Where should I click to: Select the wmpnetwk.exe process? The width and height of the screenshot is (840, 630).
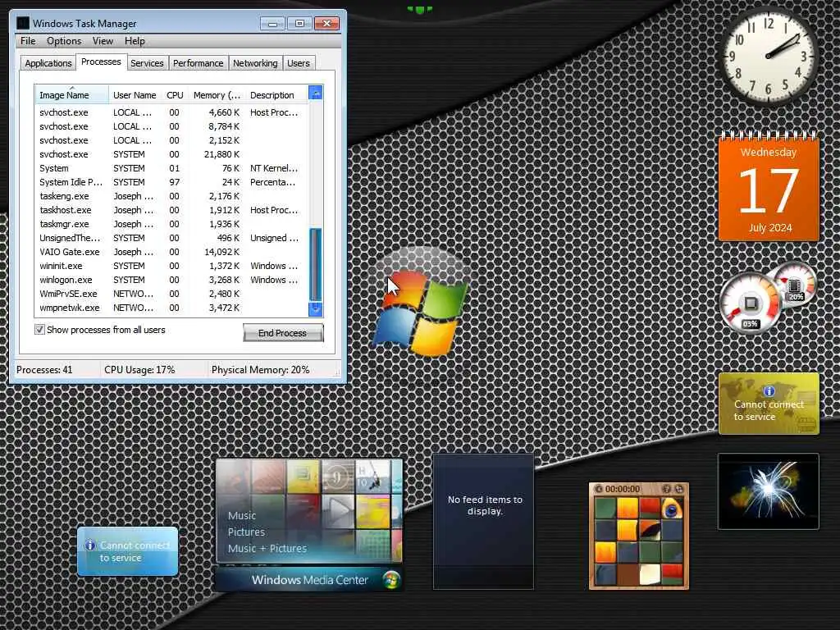[x=171, y=308]
